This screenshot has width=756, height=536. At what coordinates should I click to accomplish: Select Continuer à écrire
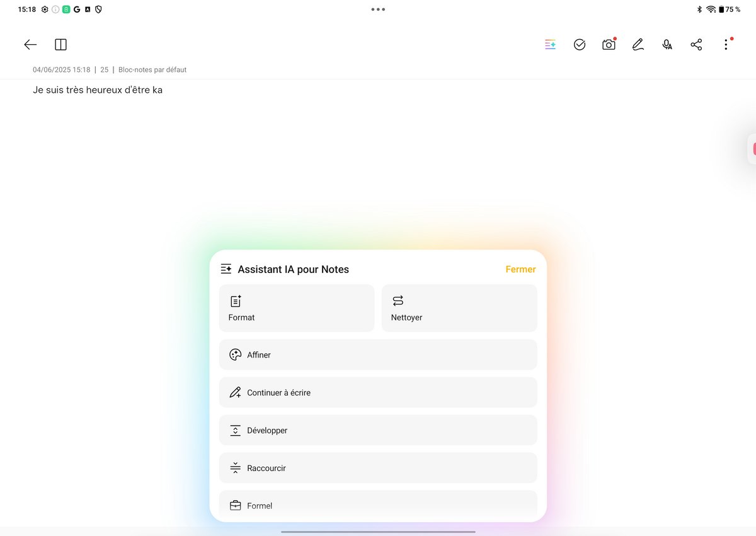click(378, 393)
